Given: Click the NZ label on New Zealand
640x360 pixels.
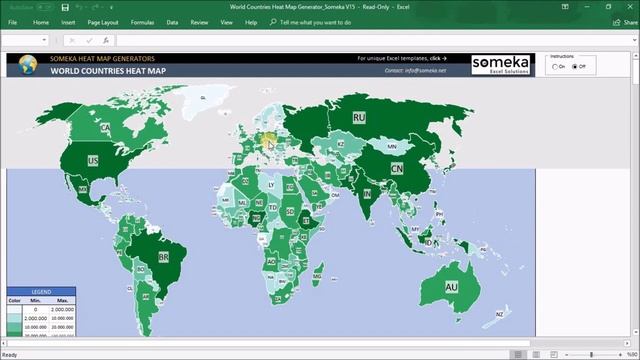Looking at the screenshot, I should (x=499, y=314).
